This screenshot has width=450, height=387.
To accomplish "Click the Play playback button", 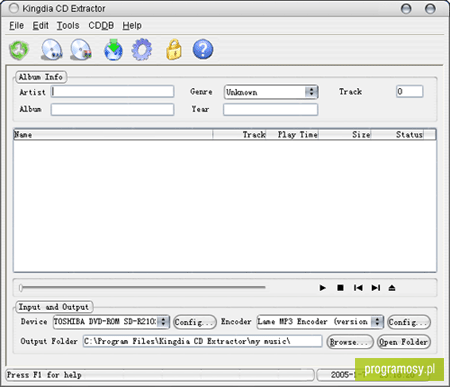I will [x=322, y=288].
